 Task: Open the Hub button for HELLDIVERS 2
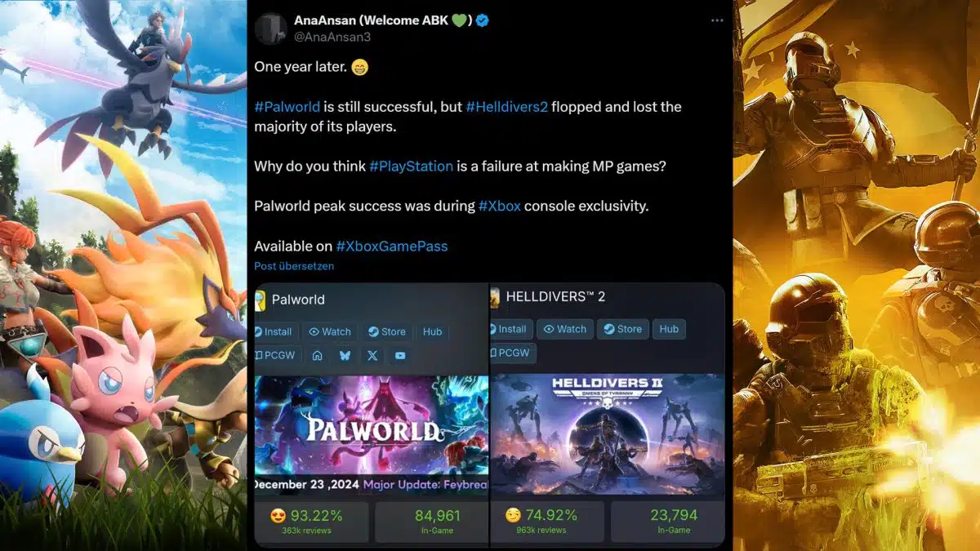click(669, 329)
